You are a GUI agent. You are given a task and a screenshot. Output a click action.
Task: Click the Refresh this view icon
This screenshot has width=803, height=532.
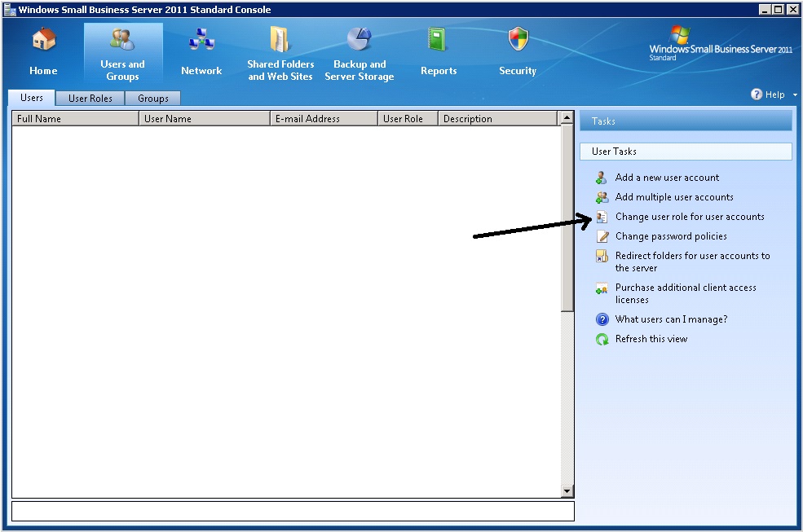point(602,339)
